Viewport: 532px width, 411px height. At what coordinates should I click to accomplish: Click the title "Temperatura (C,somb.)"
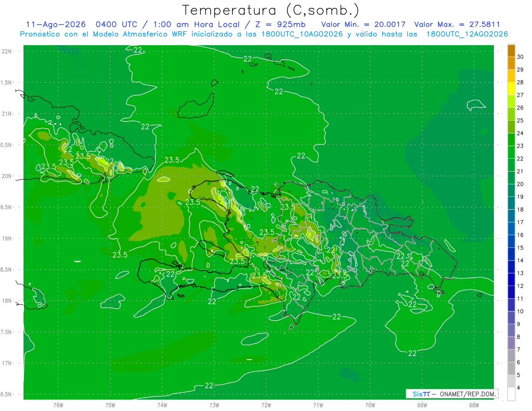tap(270, 10)
